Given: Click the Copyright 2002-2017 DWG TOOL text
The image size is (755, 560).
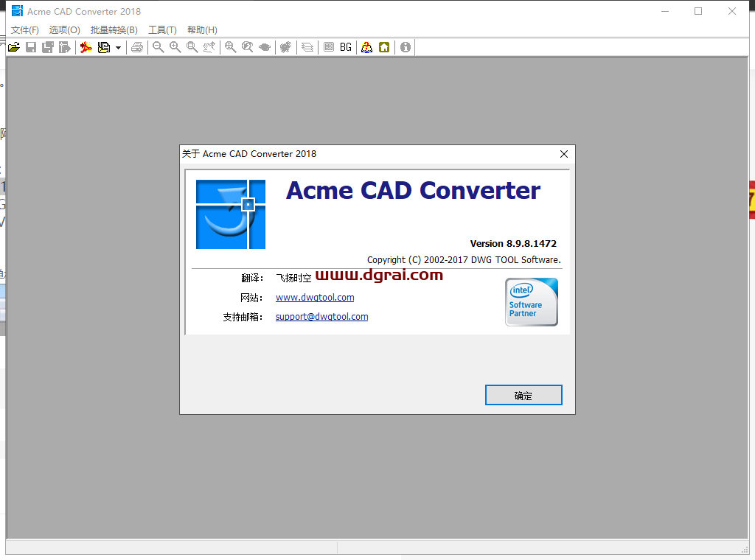Looking at the screenshot, I should coord(464,260).
